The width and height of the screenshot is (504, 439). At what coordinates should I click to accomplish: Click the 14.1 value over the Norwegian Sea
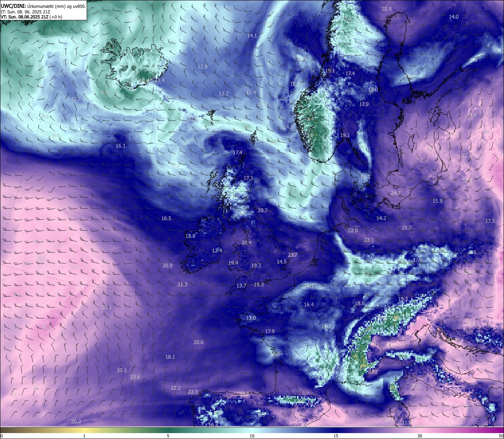coord(252,35)
